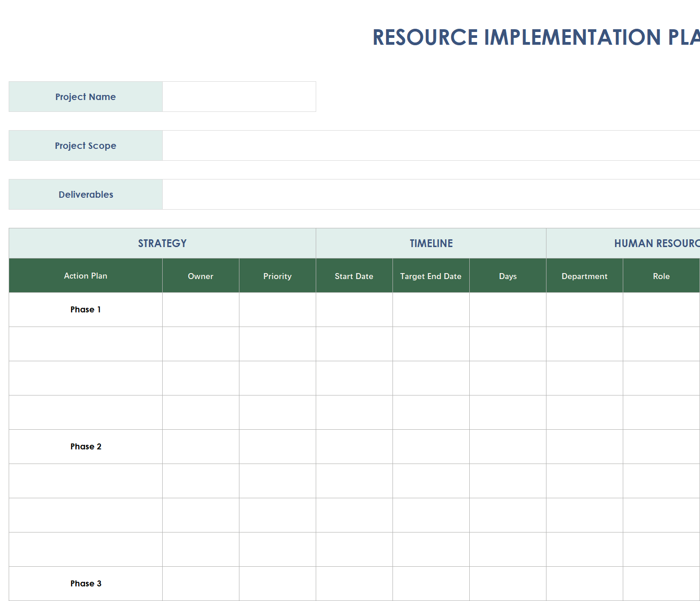Click the Priority cell in Phase 2 row
The image size is (700, 601).
[277, 447]
